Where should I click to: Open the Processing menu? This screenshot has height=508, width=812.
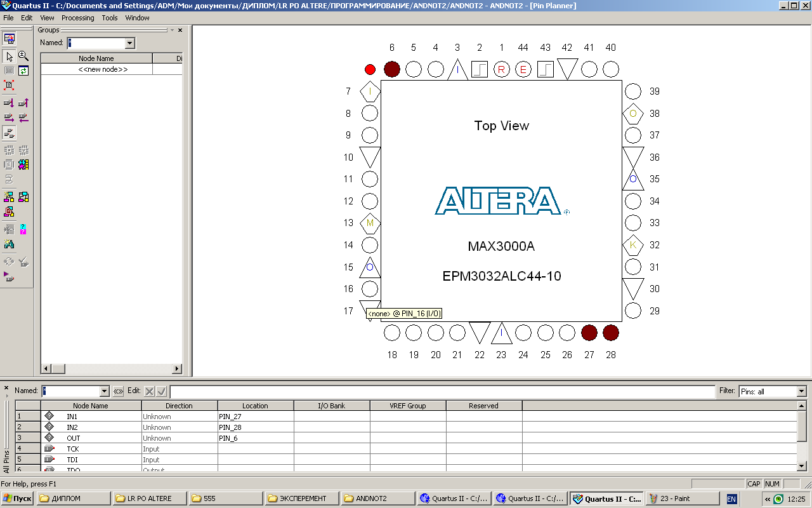[x=78, y=18]
